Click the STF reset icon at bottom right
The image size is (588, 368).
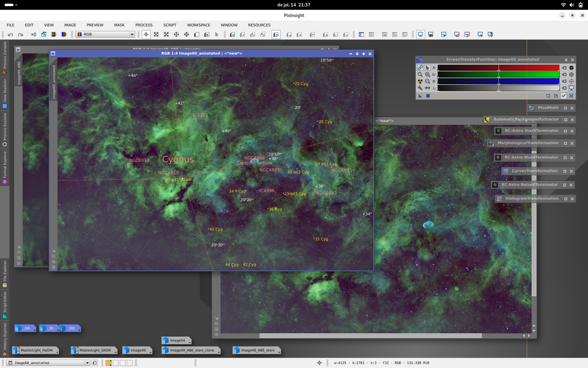[571, 96]
